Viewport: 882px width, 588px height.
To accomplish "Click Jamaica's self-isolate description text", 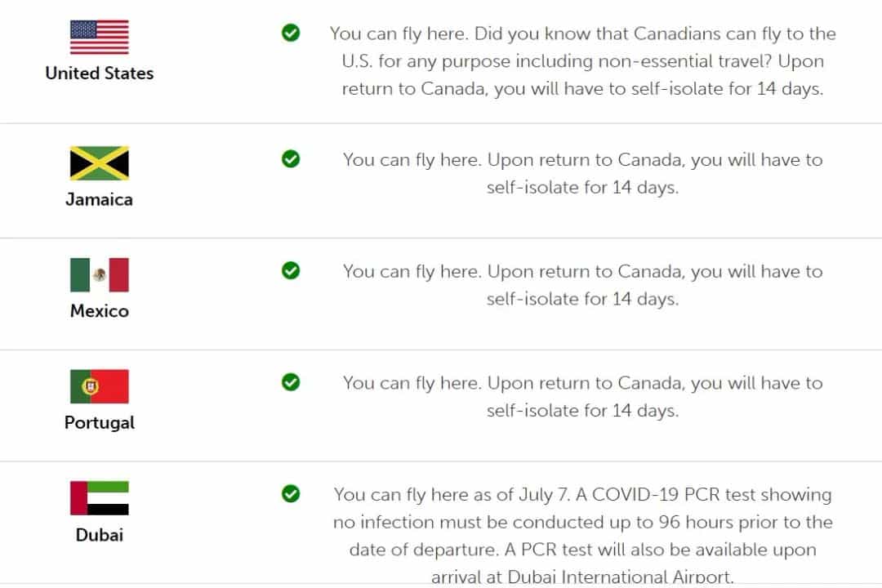I will [x=583, y=173].
